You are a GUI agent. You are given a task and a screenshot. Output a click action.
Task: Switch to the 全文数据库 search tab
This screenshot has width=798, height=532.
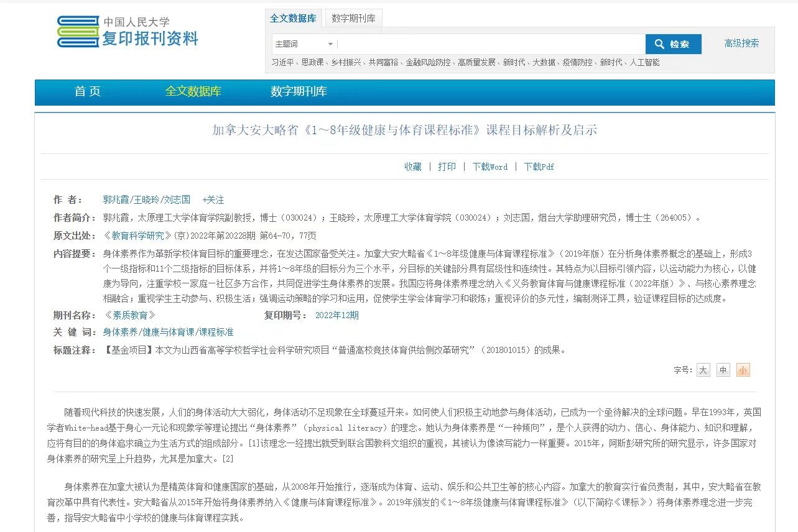click(293, 19)
